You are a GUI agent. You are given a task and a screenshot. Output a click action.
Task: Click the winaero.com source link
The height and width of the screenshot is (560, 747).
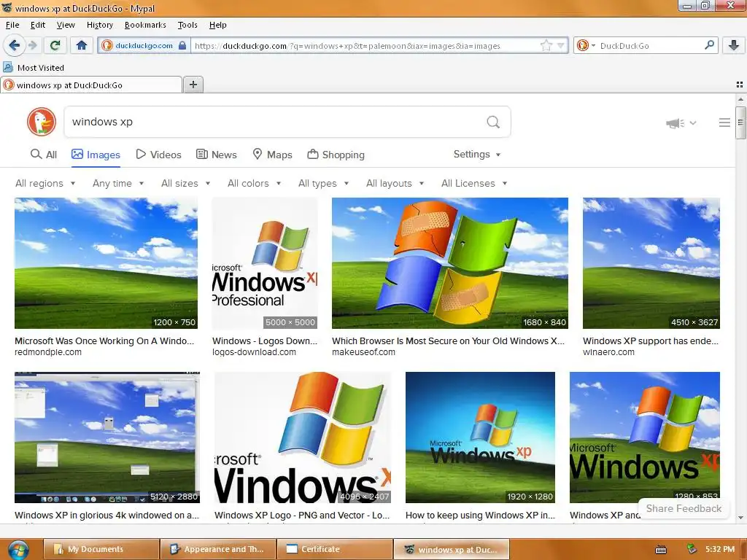click(608, 352)
